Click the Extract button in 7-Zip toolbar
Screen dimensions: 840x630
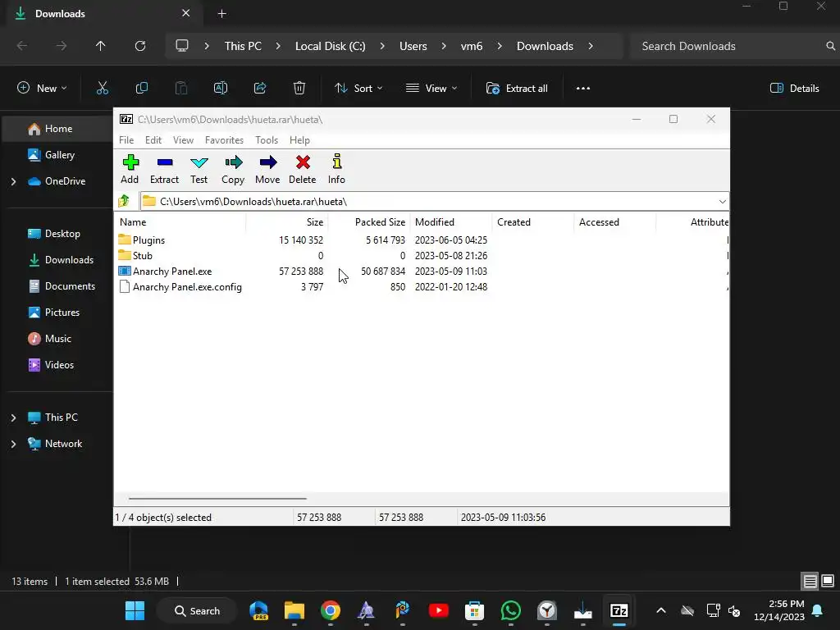164,169
